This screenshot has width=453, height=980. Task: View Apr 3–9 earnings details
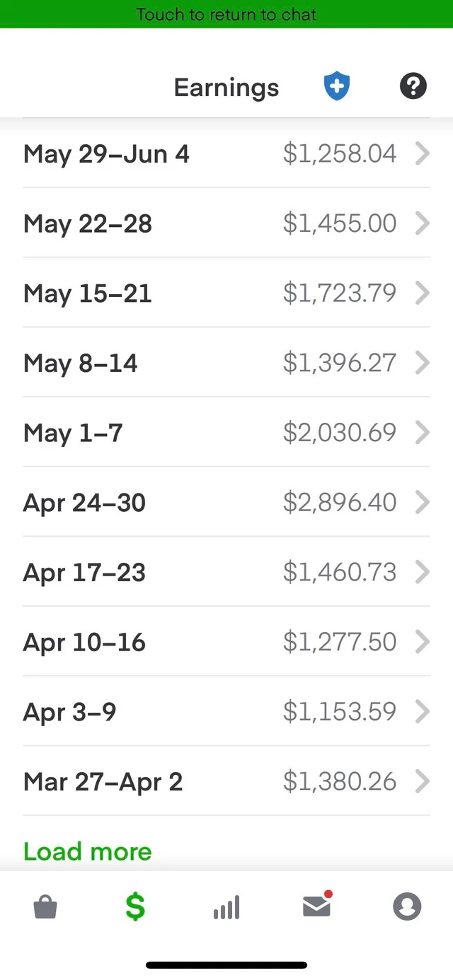226,711
